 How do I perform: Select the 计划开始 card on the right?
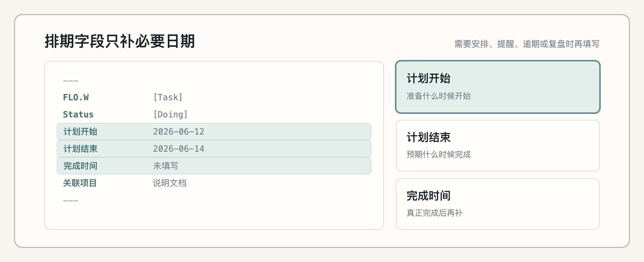(x=498, y=87)
